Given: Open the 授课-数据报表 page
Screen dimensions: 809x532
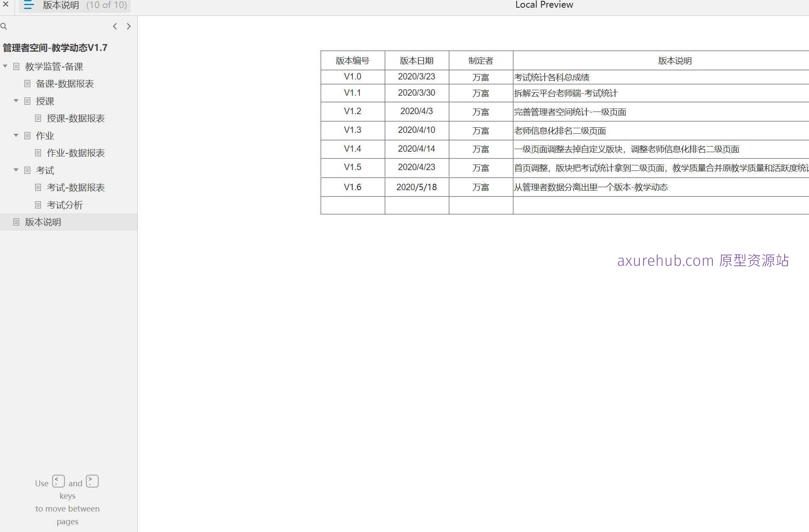Looking at the screenshot, I should tap(76, 118).
